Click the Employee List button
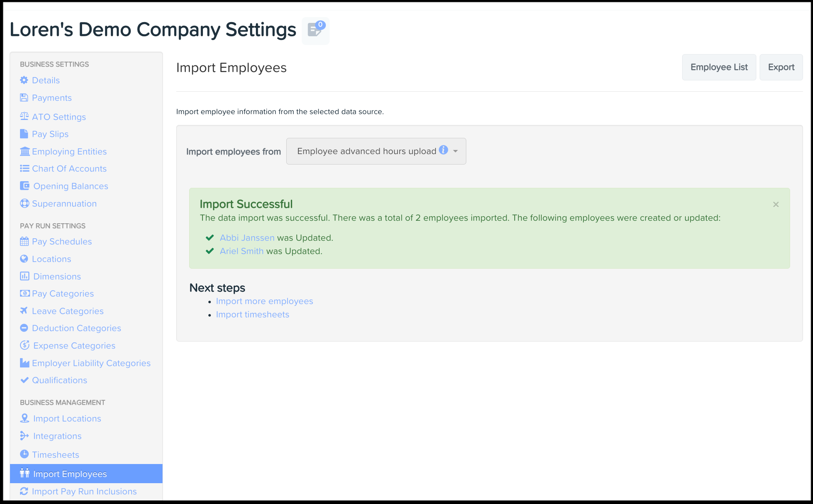Screen dimensions: 813x504 pyautogui.click(x=718, y=67)
